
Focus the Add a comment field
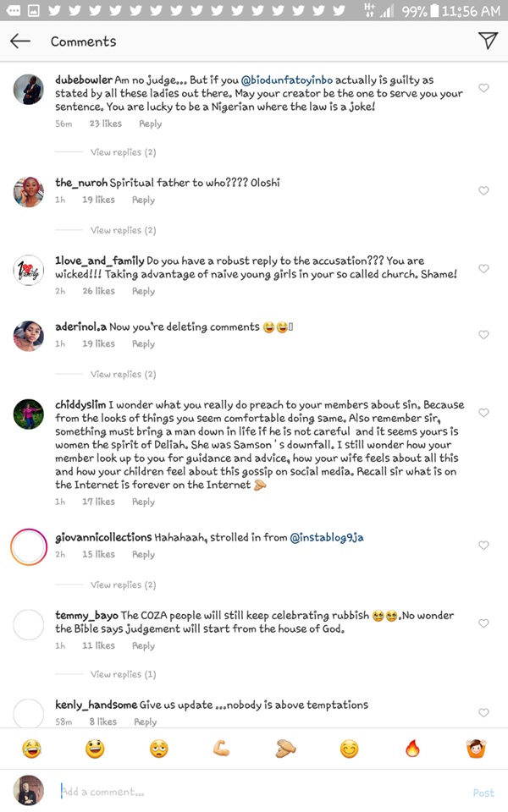pyautogui.click(x=254, y=793)
